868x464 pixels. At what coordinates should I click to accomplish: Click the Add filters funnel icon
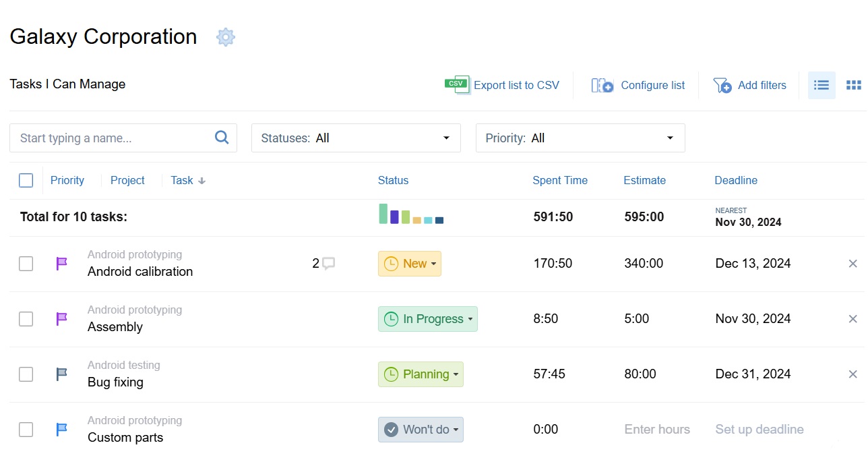[722, 85]
